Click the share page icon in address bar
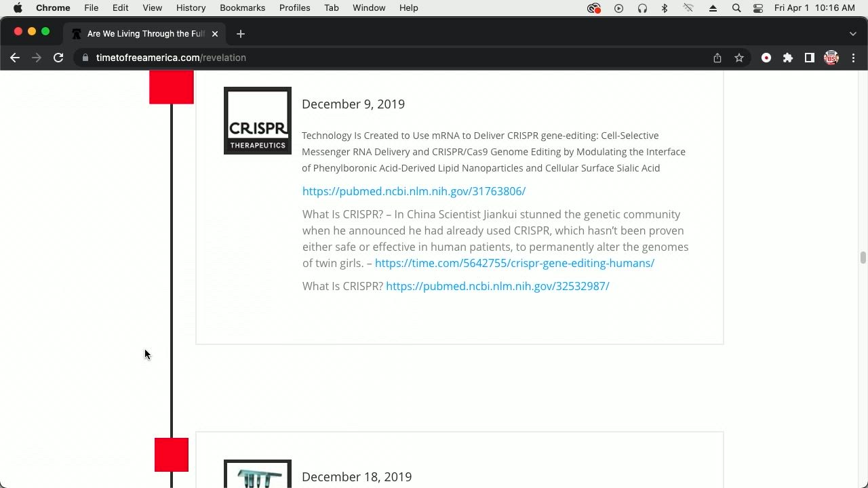Screen dimensions: 868x488 [x=717, y=58]
